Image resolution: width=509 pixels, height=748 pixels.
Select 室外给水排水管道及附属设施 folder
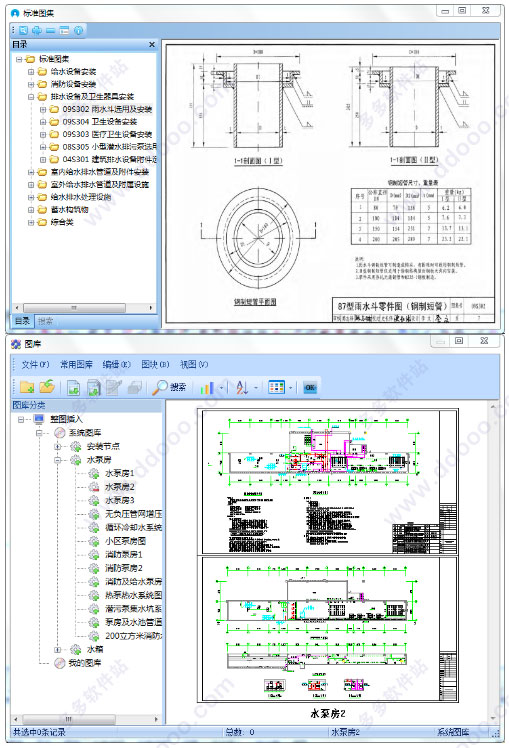tap(100, 184)
